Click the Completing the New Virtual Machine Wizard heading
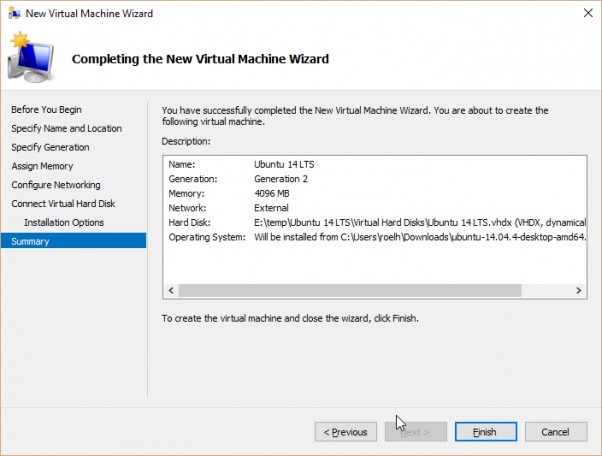The width and height of the screenshot is (602, 456). (x=200, y=59)
